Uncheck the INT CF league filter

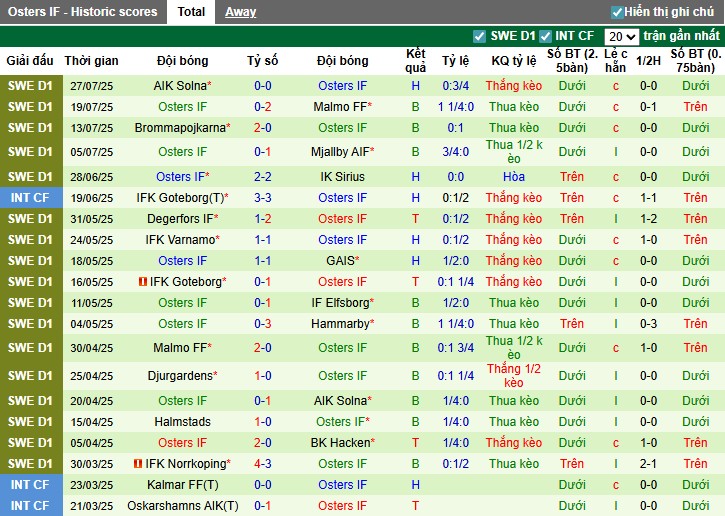click(546, 36)
